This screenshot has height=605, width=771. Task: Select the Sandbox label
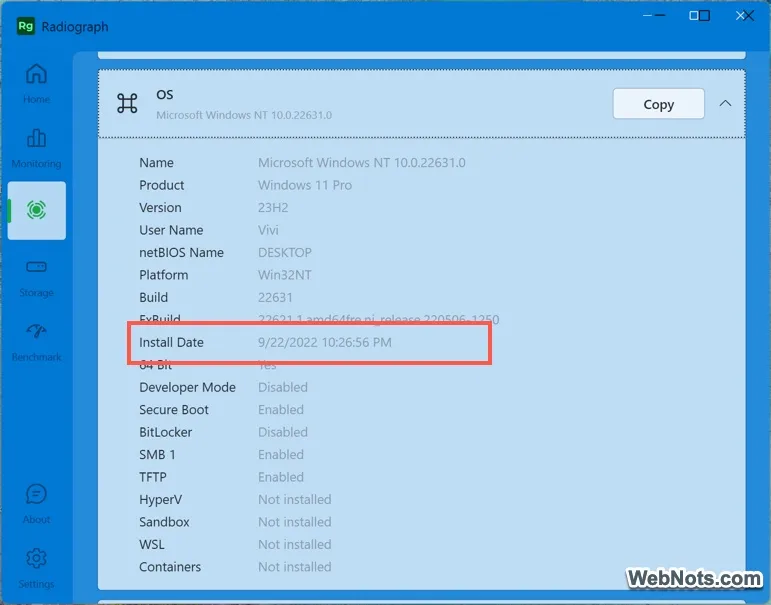[164, 522]
